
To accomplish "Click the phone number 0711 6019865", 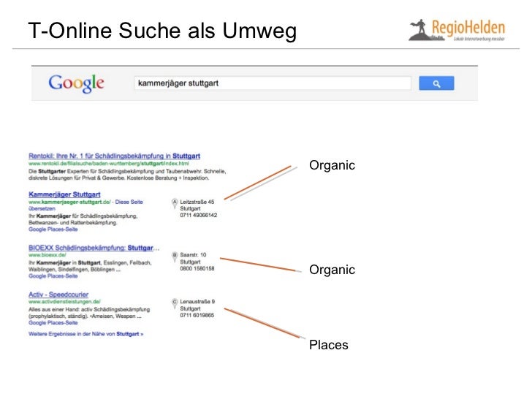I will tap(197, 315).
